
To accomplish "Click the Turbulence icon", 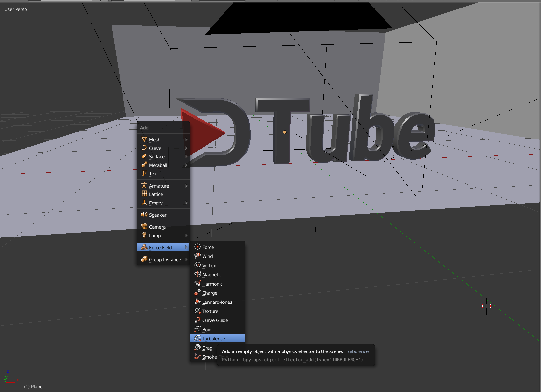I will pyautogui.click(x=197, y=338).
